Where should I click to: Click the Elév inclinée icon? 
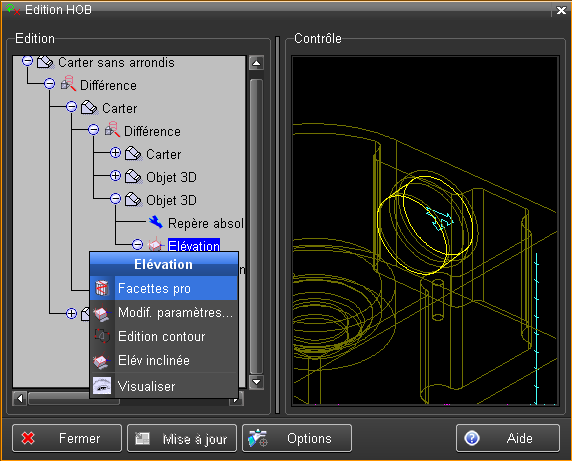(102, 360)
